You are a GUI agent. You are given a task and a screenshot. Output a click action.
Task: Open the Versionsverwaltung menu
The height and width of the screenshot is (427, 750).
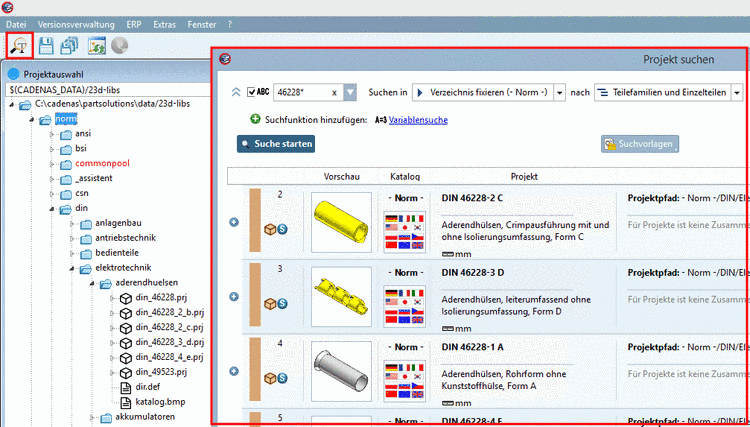(x=77, y=25)
